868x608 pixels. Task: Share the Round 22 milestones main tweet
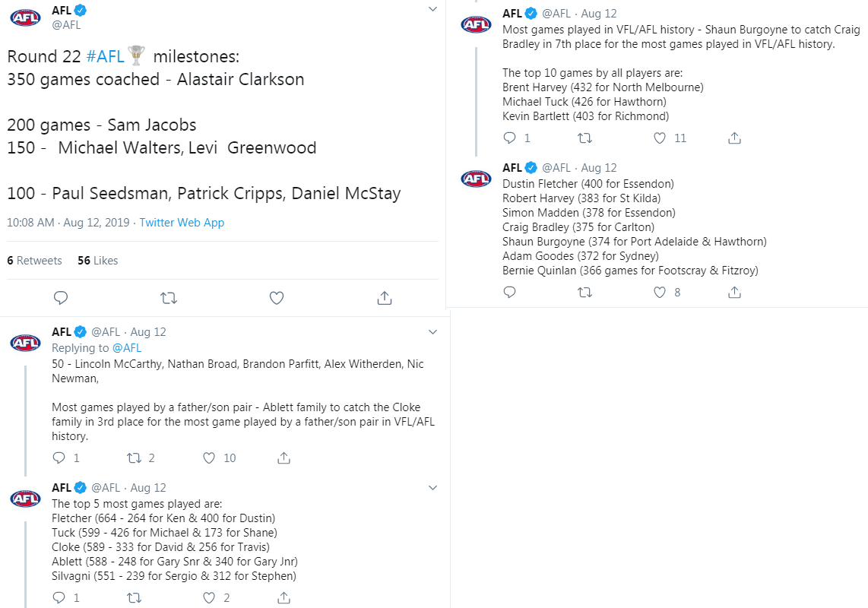click(385, 298)
